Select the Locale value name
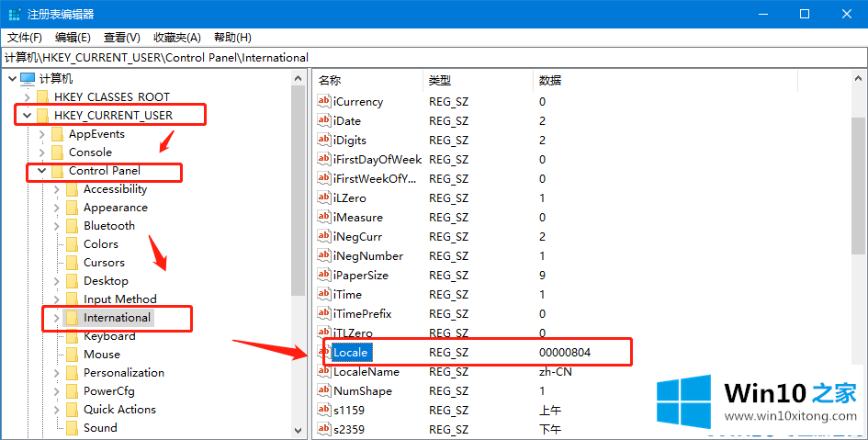This screenshot has height=440, width=868. click(x=352, y=352)
